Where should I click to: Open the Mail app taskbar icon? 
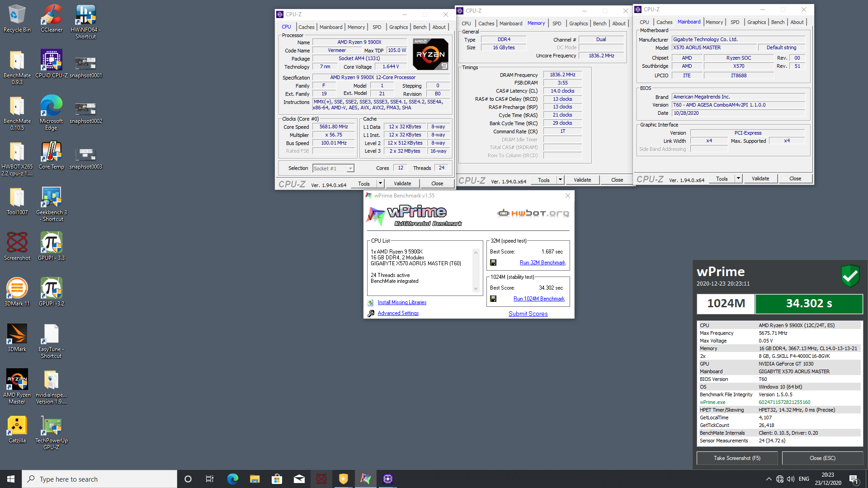[x=299, y=479]
